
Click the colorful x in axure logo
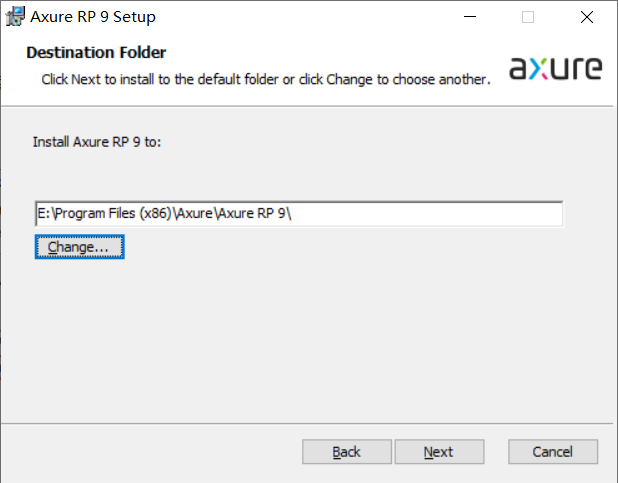[538, 68]
